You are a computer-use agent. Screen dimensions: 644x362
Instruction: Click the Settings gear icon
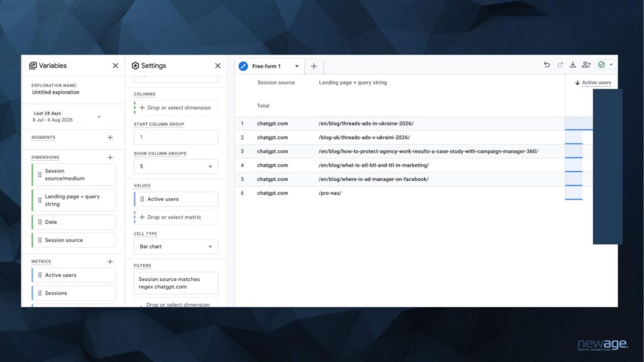tap(135, 65)
